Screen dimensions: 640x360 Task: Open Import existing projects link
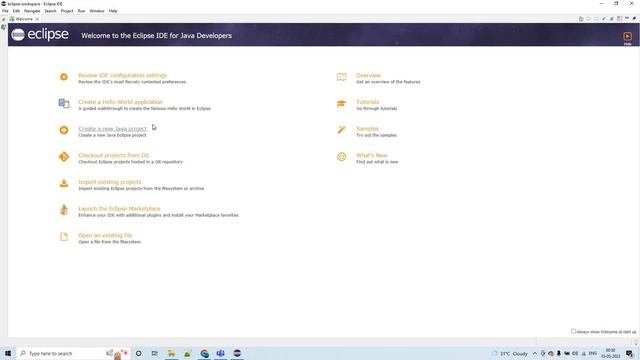[x=110, y=182]
